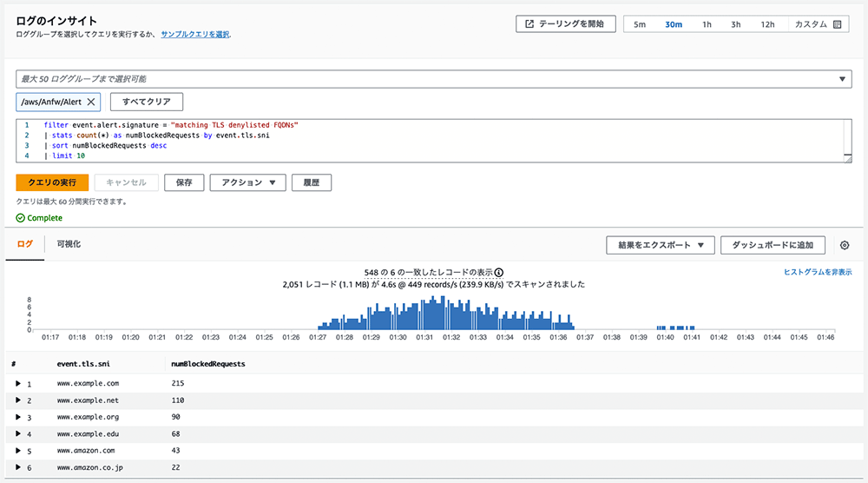Open the サンプルクエリを選択 link

[x=194, y=35]
